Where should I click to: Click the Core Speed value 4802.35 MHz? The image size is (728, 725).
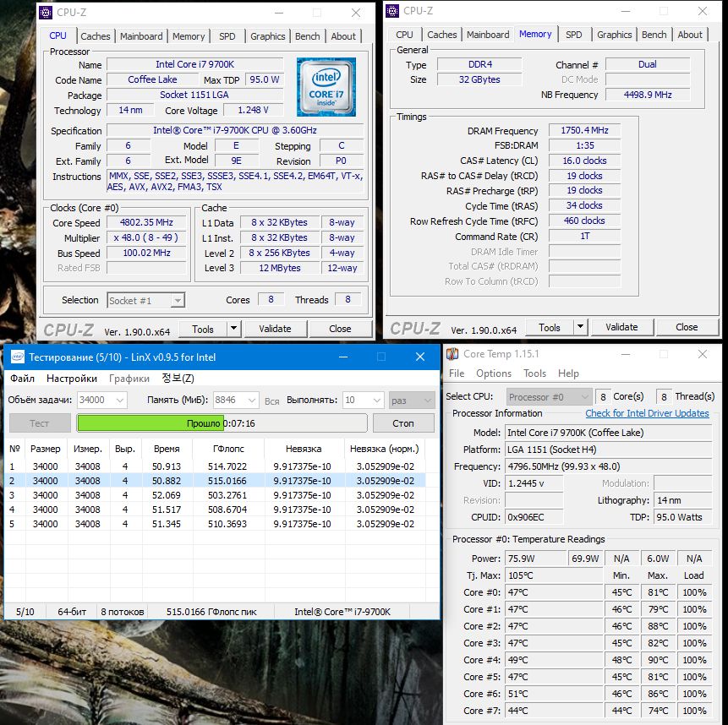tap(146, 222)
